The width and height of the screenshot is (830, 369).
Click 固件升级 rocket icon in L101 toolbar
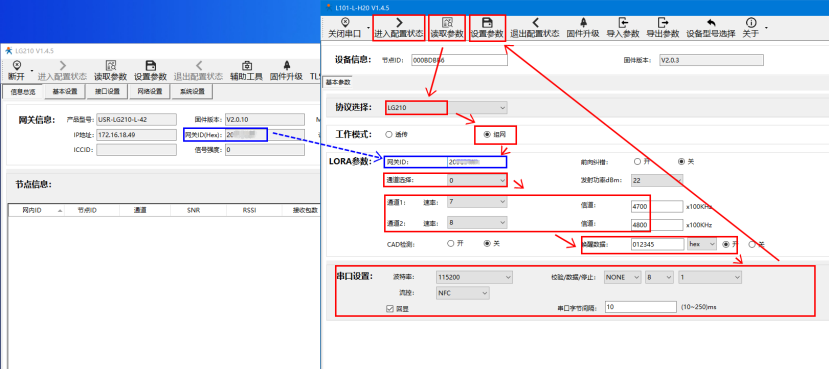click(x=583, y=22)
